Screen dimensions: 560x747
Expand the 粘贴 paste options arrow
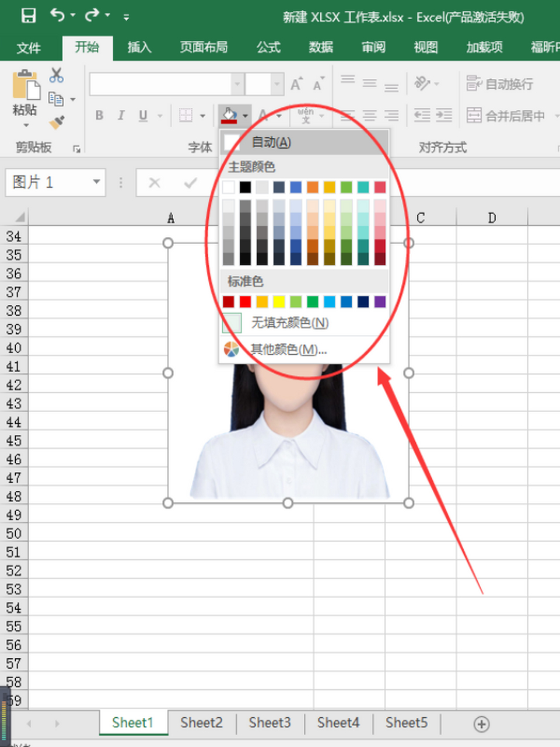coord(26,125)
